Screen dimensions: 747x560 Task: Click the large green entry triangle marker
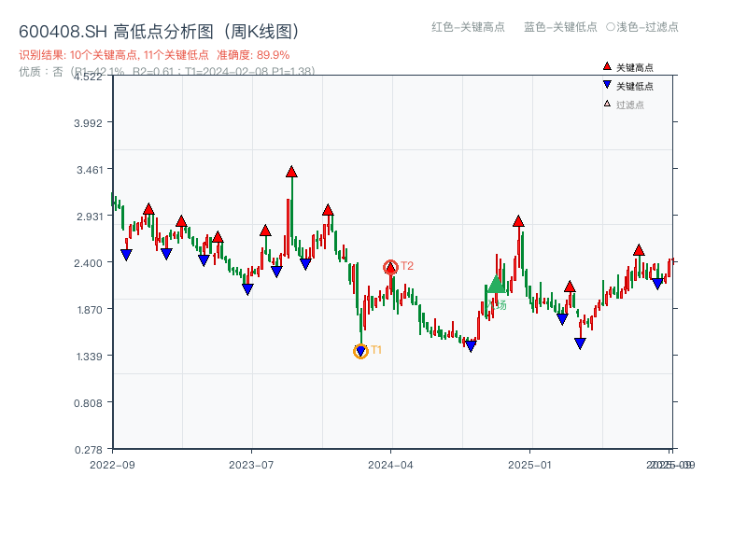[496, 285]
